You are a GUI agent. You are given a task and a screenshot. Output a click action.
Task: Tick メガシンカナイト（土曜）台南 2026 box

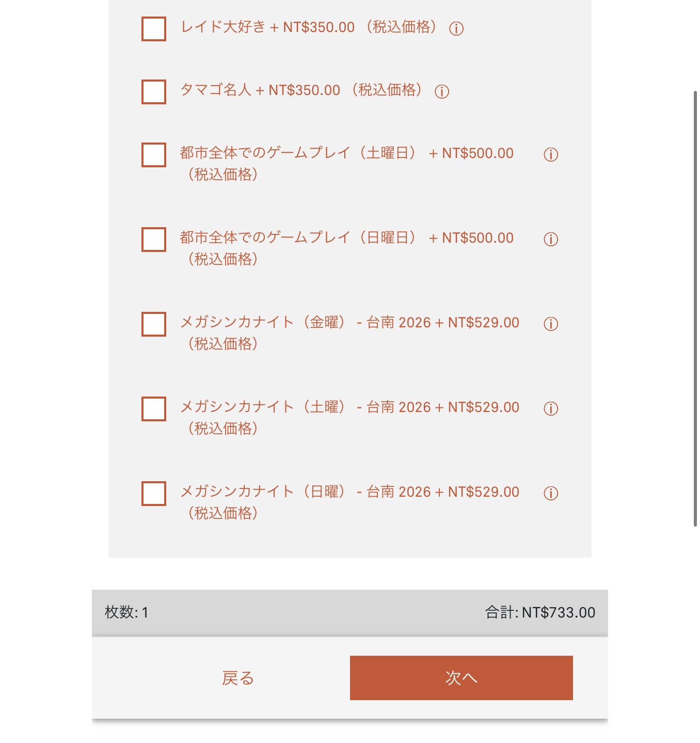tap(154, 409)
